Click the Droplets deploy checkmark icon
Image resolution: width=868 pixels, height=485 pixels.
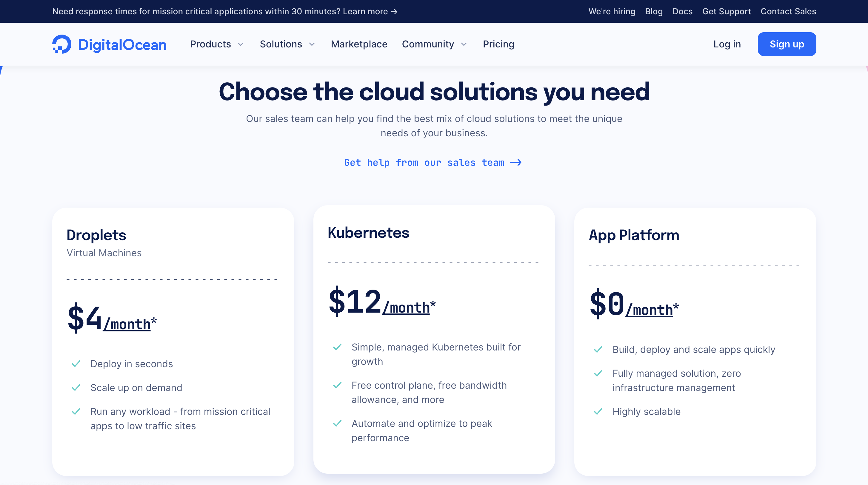point(76,364)
